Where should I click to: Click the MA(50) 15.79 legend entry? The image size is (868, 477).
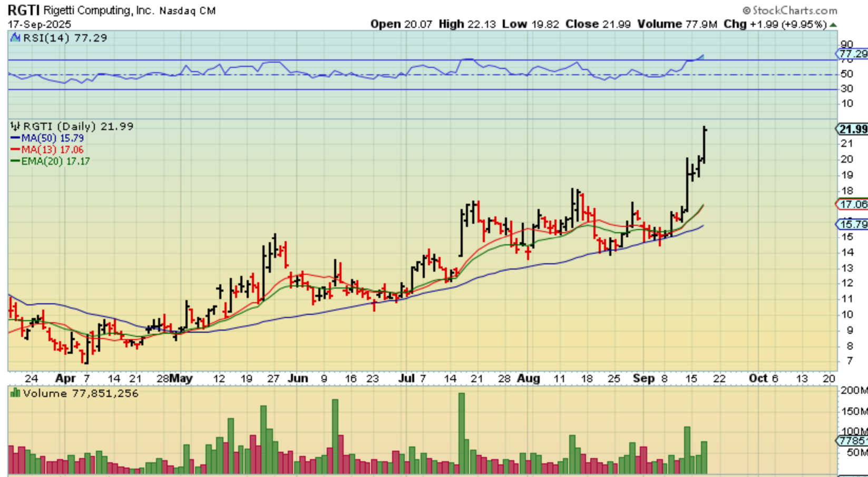point(47,138)
